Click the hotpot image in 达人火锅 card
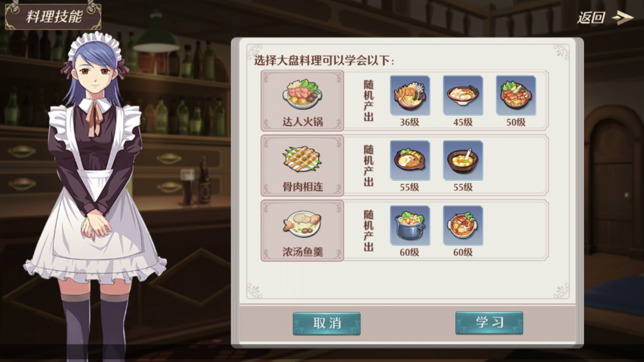The width and height of the screenshot is (644, 362). (x=302, y=94)
